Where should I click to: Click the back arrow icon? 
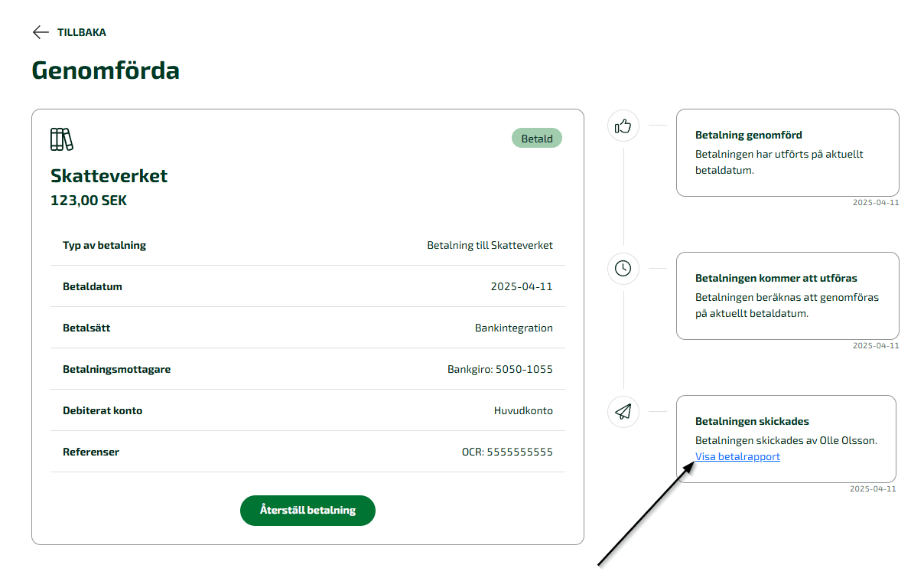coord(41,32)
